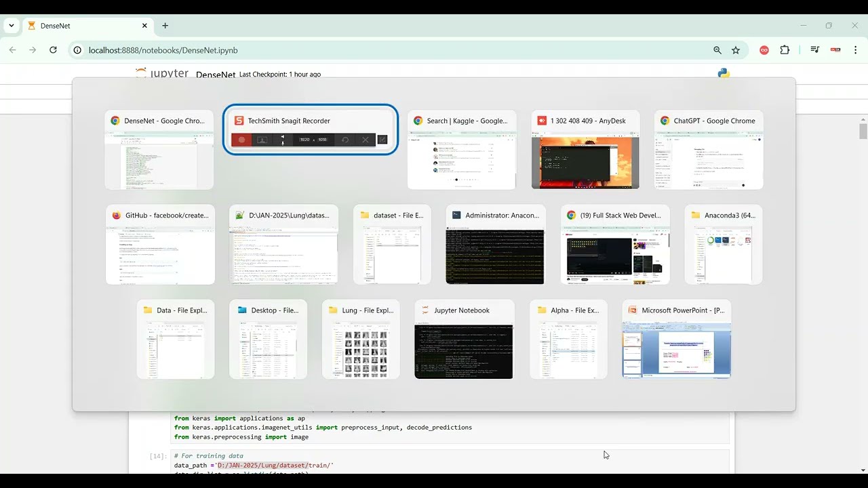Bookmark this page with the star
868x488 pixels.
(736, 50)
